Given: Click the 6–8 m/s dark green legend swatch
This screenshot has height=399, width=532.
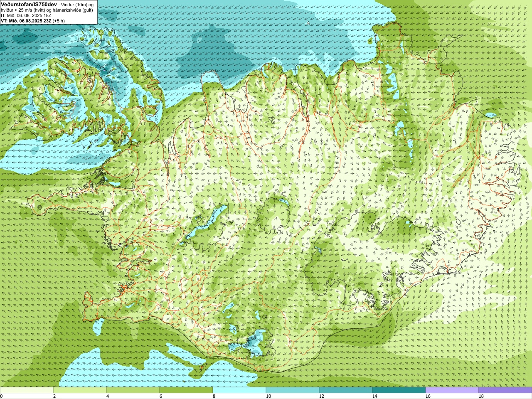Looking at the screenshot, I should (186, 390).
